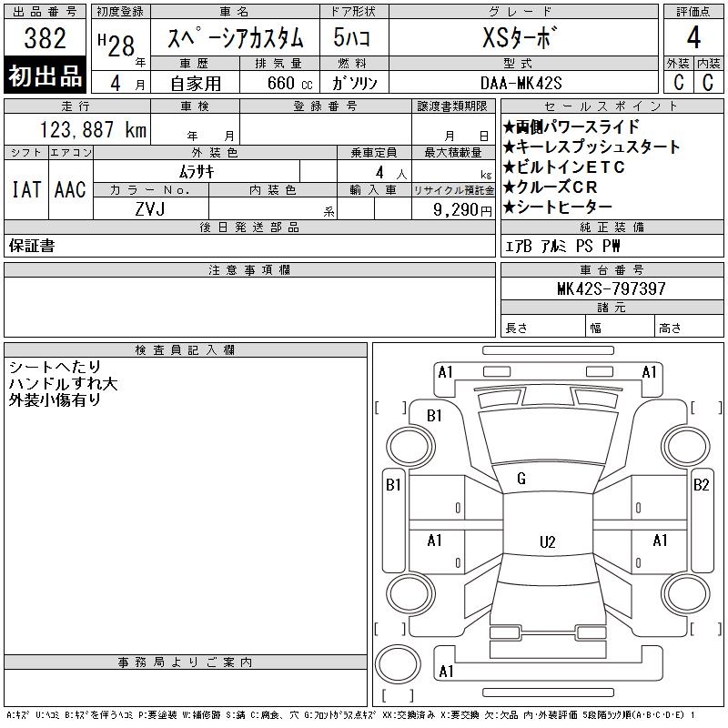
Task: Click the inspector note 外装小傷有り
Action: point(55,399)
